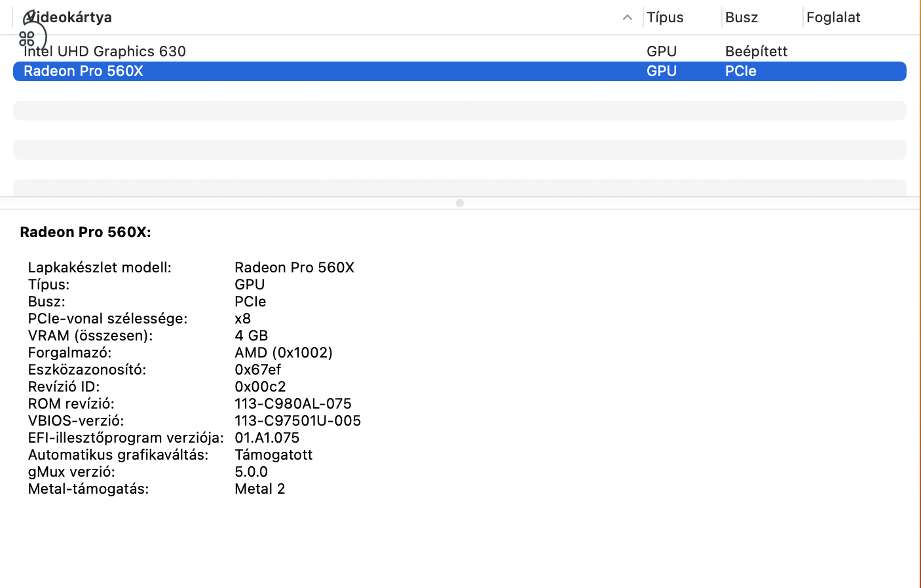Click the gMux verzió value 5.0.0

coord(251,472)
